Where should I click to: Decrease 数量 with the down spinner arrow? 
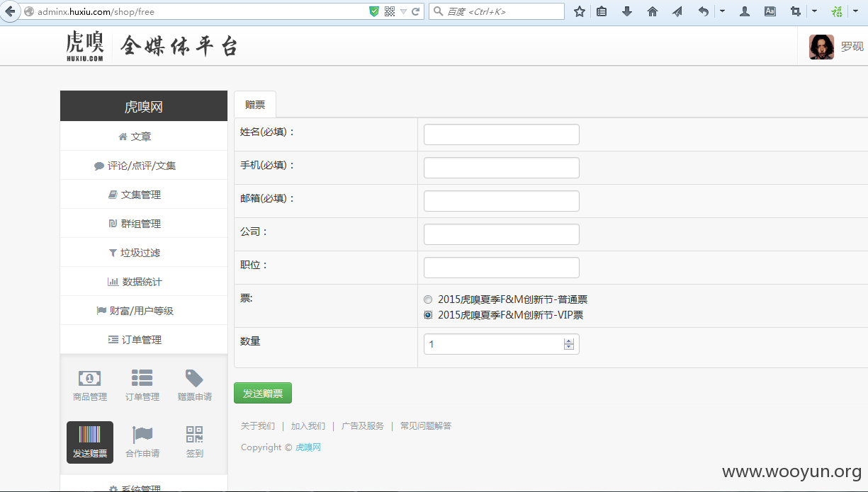[569, 347]
